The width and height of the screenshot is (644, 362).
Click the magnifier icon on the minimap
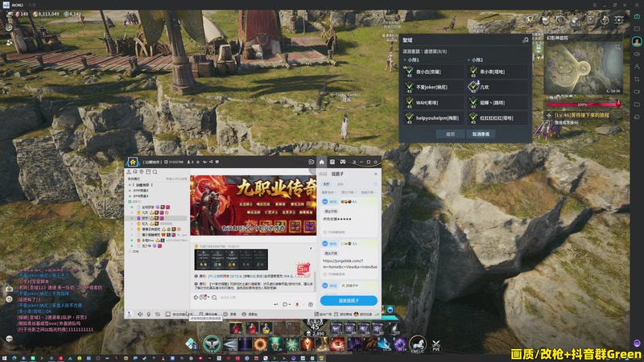coord(617,47)
